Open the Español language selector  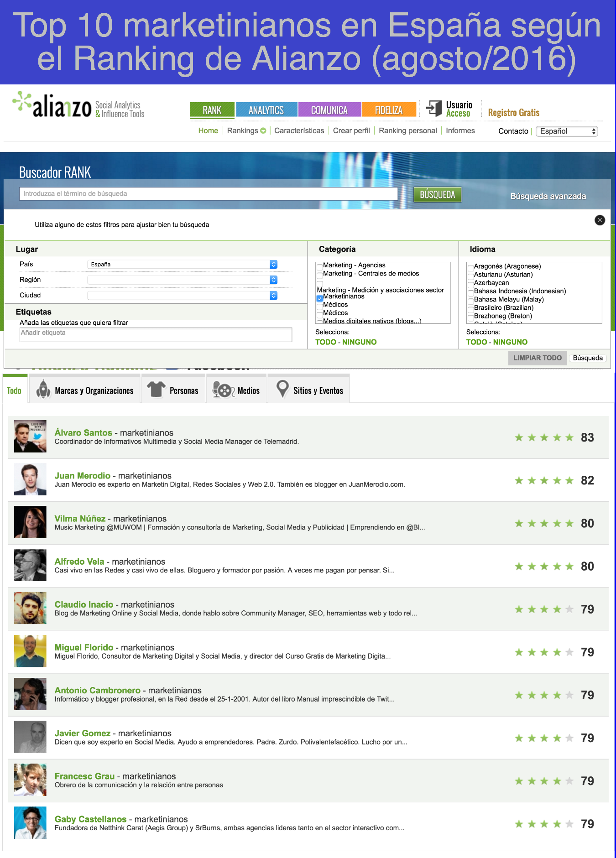point(567,131)
